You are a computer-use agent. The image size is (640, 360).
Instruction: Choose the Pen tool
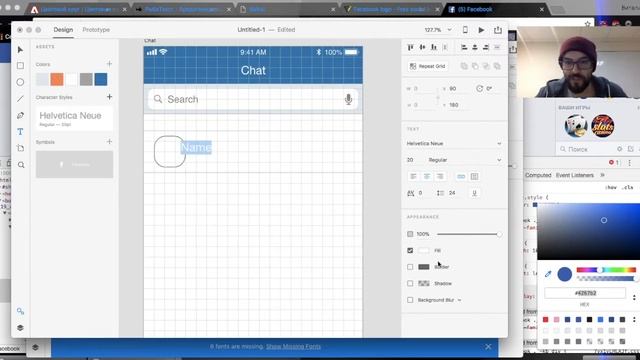(20, 116)
